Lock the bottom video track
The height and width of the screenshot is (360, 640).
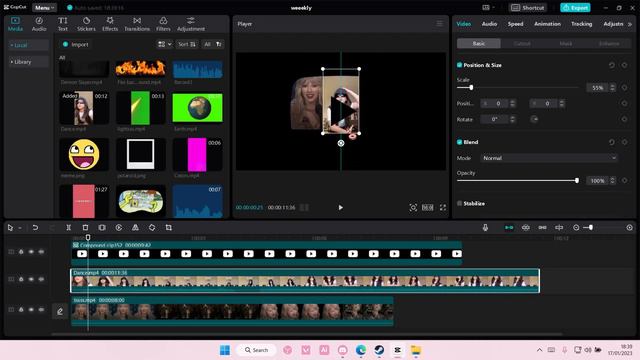point(21,309)
